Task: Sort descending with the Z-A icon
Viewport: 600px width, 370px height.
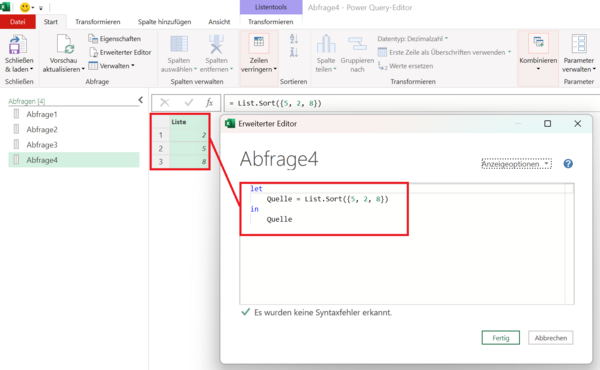Action: pos(293,52)
